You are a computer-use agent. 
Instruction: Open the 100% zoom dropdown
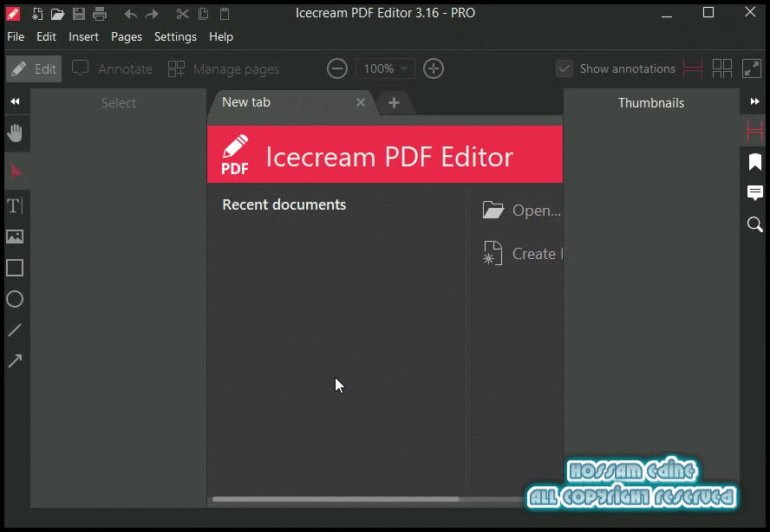point(384,68)
